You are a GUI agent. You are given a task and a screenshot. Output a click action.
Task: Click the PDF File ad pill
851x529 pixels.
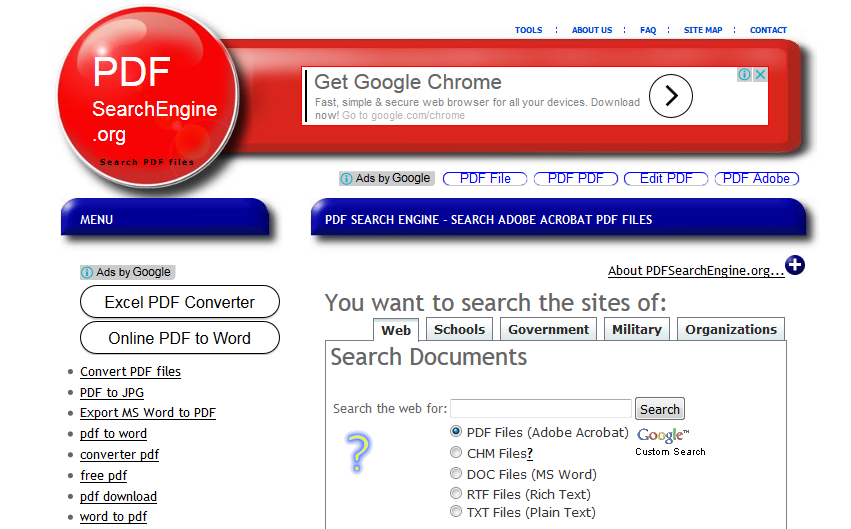coord(485,179)
